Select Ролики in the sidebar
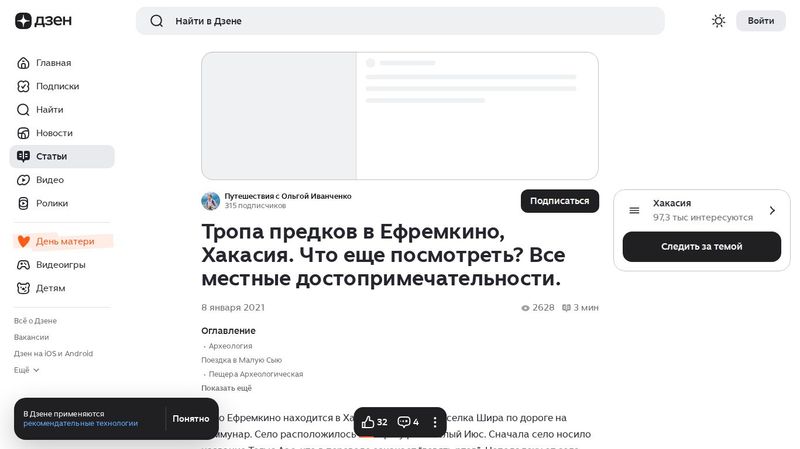 tap(51, 203)
